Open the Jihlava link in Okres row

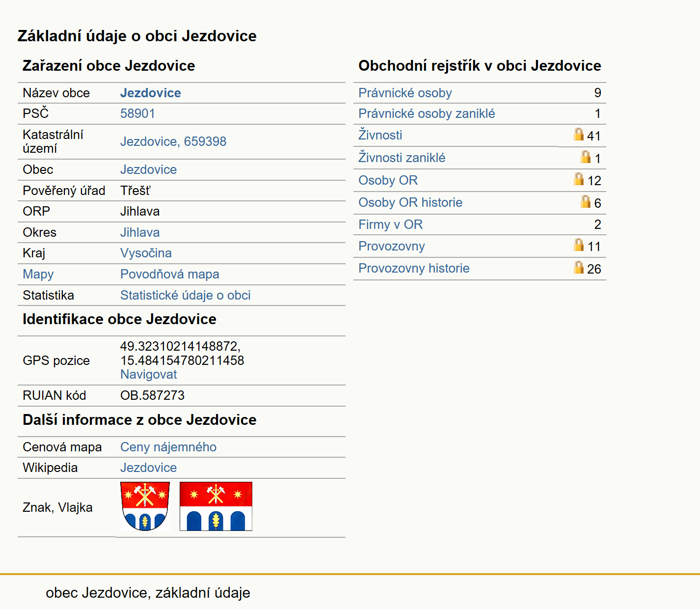point(140,232)
